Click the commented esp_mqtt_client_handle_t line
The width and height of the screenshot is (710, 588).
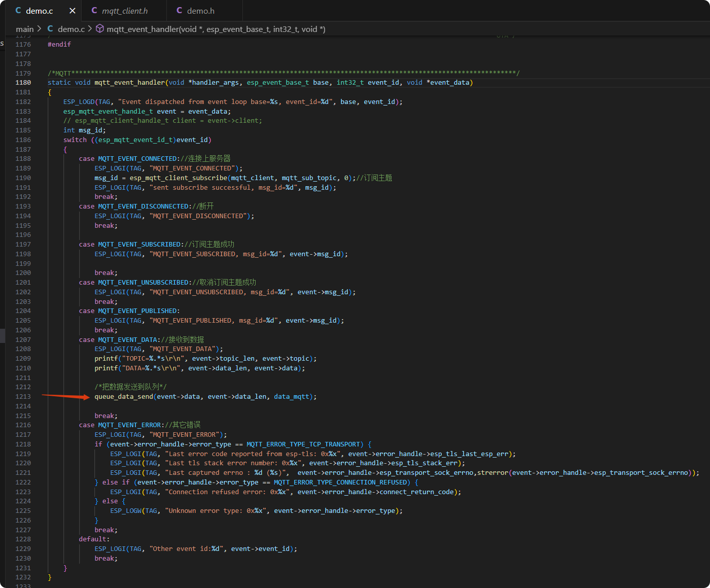[x=163, y=121]
